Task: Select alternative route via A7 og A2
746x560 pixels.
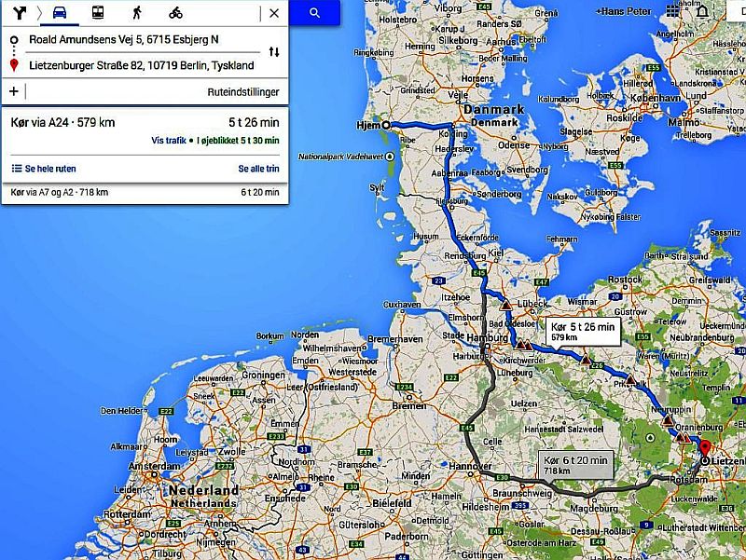Action: (x=145, y=192)
